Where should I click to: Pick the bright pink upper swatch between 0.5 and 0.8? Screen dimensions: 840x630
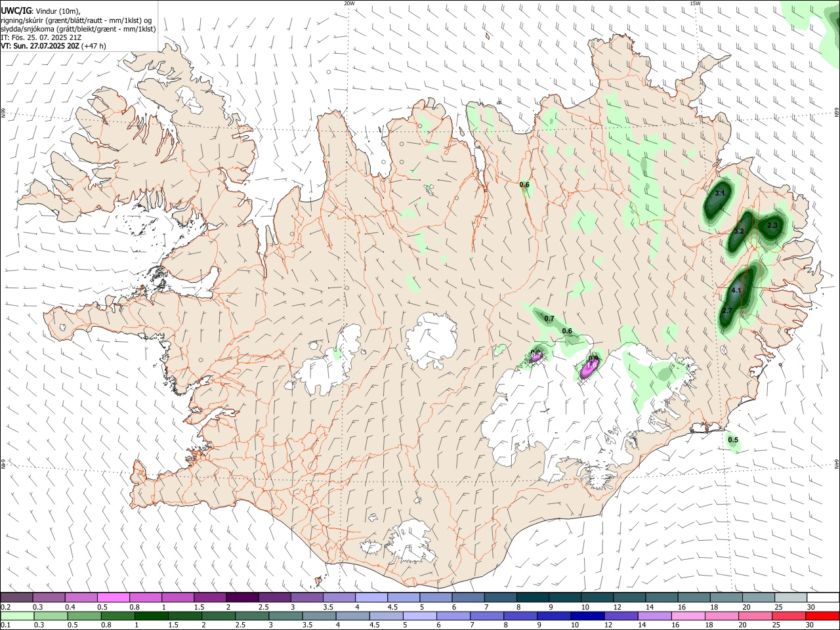(x=113, y=597)
